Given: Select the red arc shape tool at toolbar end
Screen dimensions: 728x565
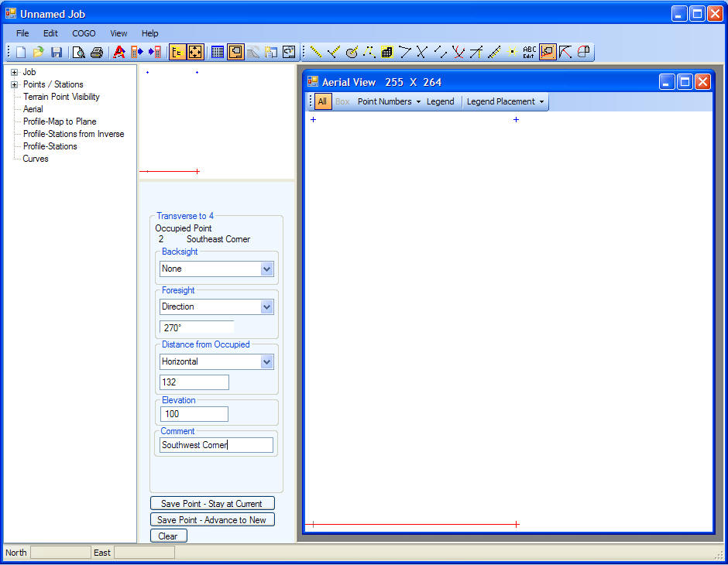Looking at the screenshot, I should click(584, 52).
